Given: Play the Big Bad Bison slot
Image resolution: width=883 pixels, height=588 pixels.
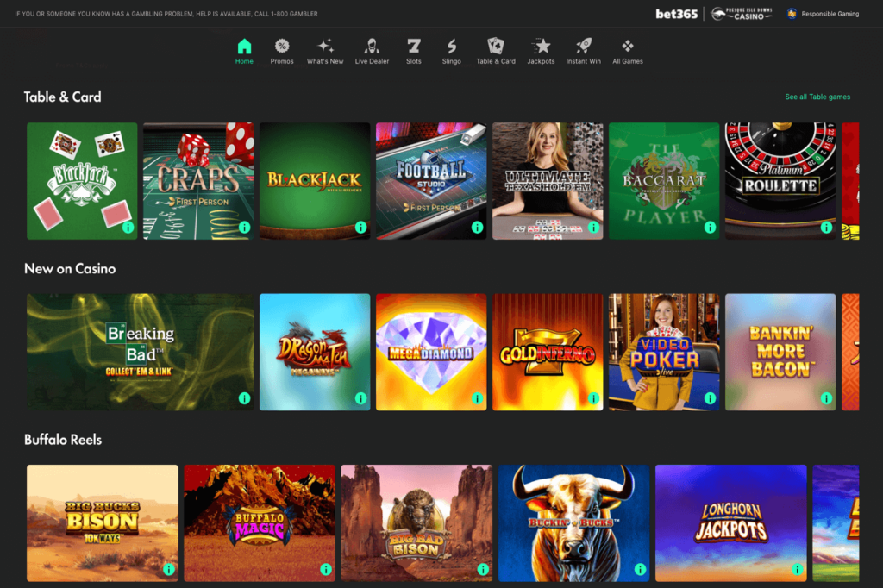Looking at the screenshot, I should click(x=416, y=523).
